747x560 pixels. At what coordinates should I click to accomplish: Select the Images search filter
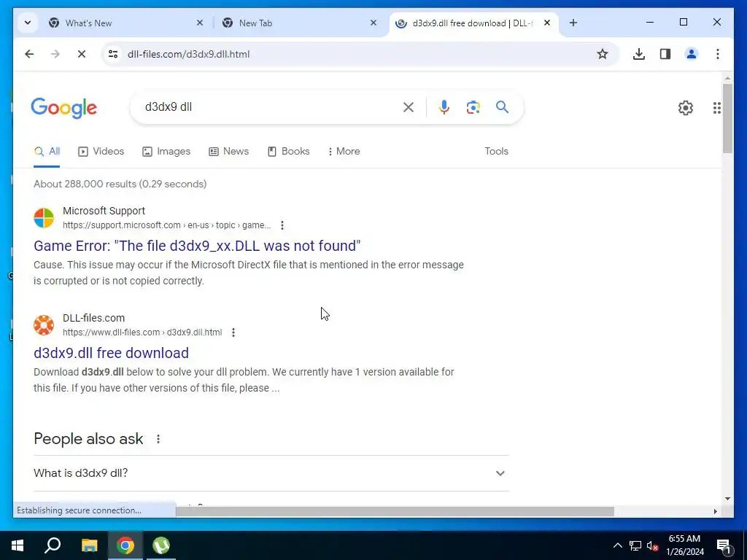166,152
